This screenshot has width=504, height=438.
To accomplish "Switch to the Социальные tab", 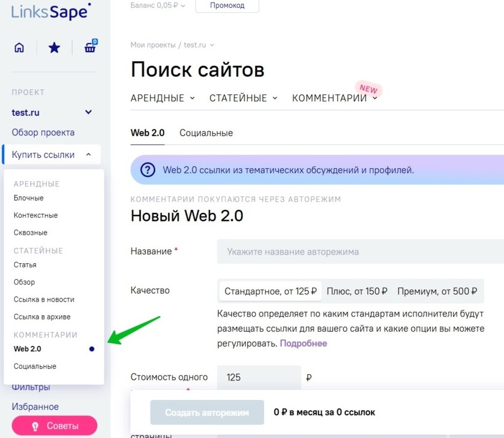I will pos(206,133).
